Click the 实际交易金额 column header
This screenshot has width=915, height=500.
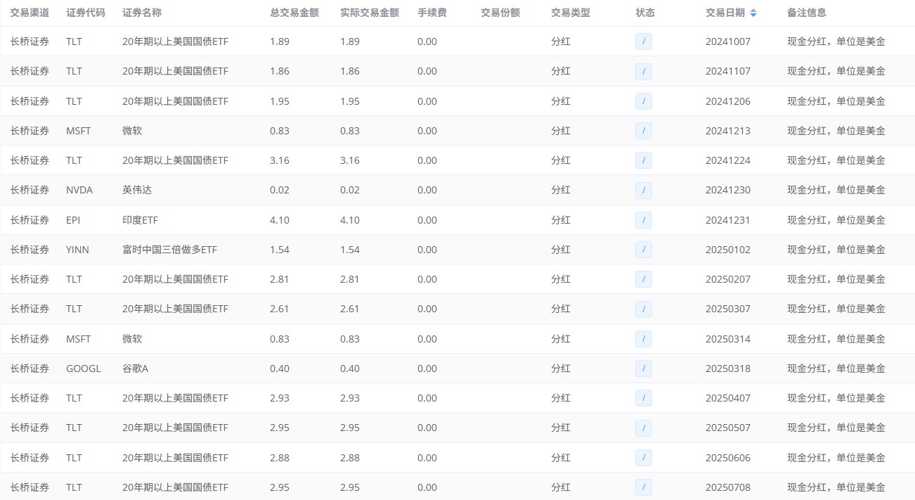click(370, 13)
